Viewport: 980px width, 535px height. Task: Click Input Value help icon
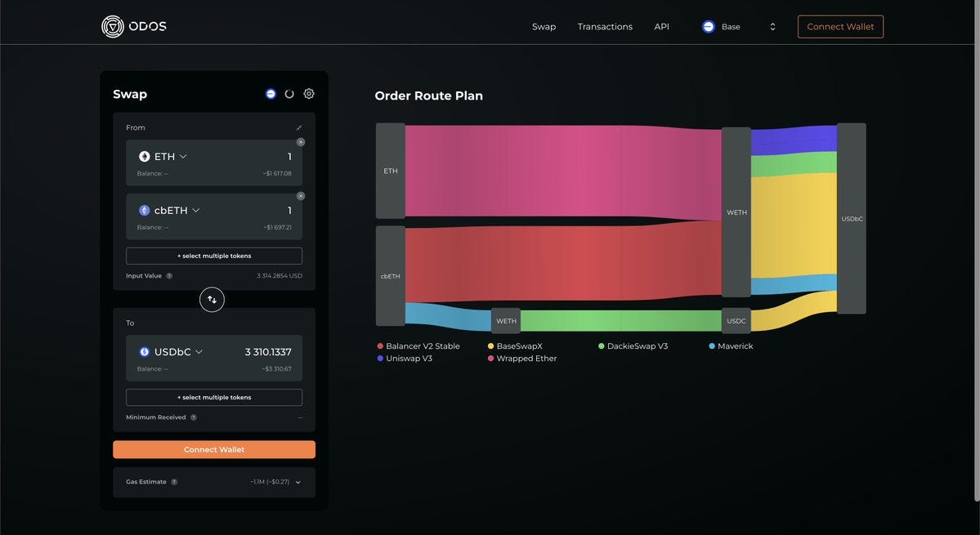pos(169,276)
